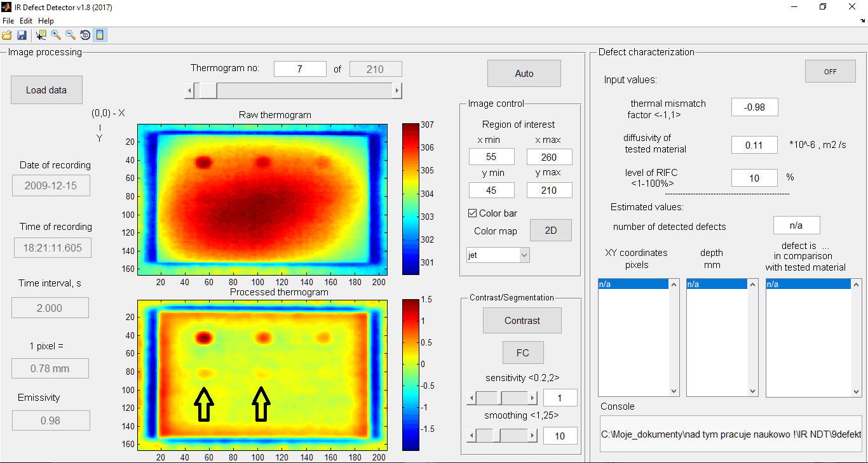
Task: Toggle the Insert Colorbar toolbar icon
Action: [x=100, y=35]
